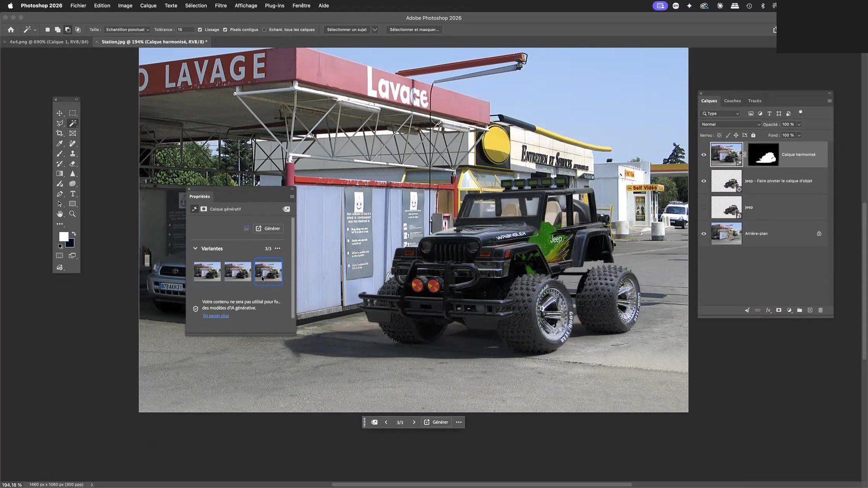Open the En savoir plus link
The height and width of the screenshot is (488, 868).
coord(216,316)
